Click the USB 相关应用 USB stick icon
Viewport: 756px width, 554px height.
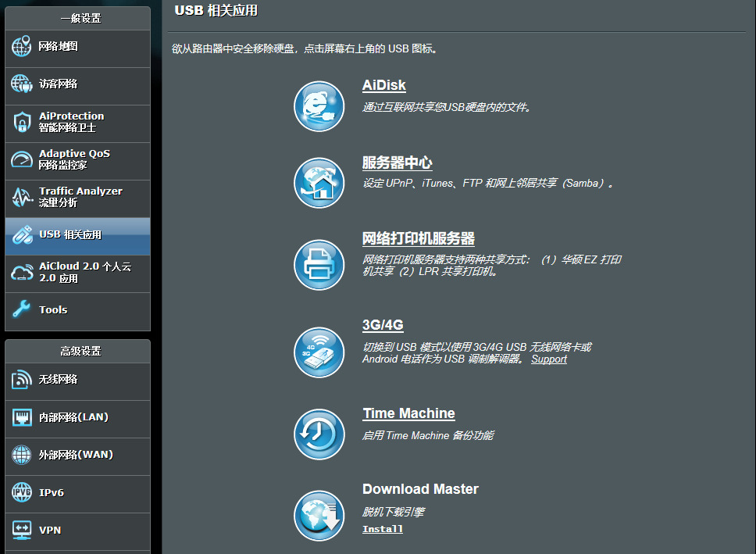point(22,234)
